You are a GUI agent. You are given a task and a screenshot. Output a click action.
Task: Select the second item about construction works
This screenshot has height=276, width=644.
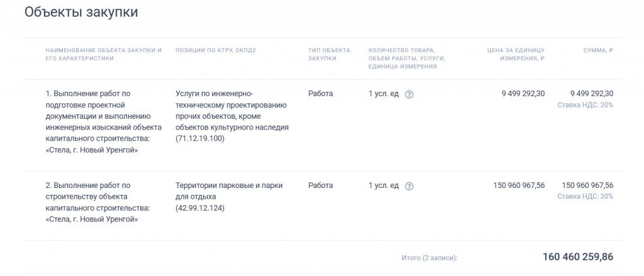[x=98, y=202]
